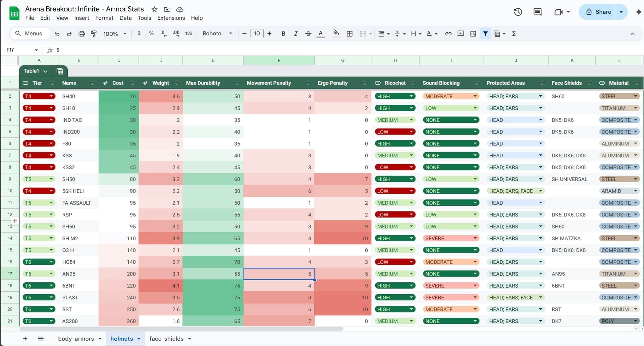Open the Data menu
This screenshot has width=644, height=346.
click(x=125, y=18)
